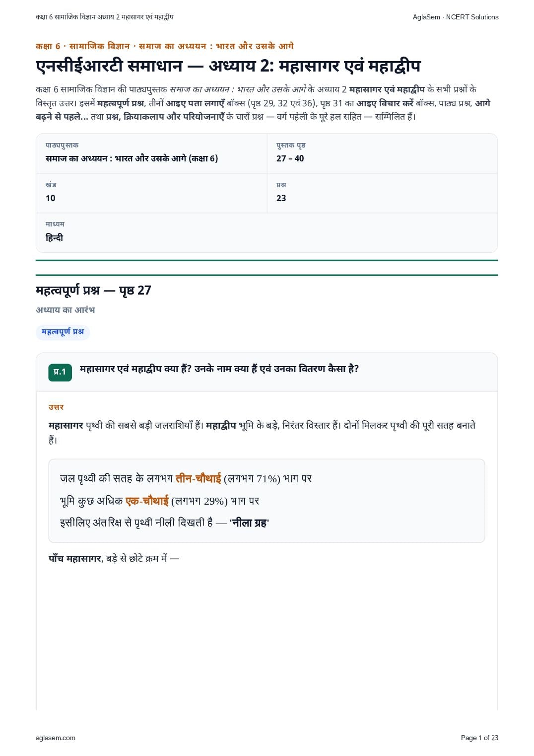Click the section heading महत्वपूर्ण प्रश्न — पृष्ठ 27
Viewport: 534px width, 756px height.
pyautogui.click(x=93, y=291)
